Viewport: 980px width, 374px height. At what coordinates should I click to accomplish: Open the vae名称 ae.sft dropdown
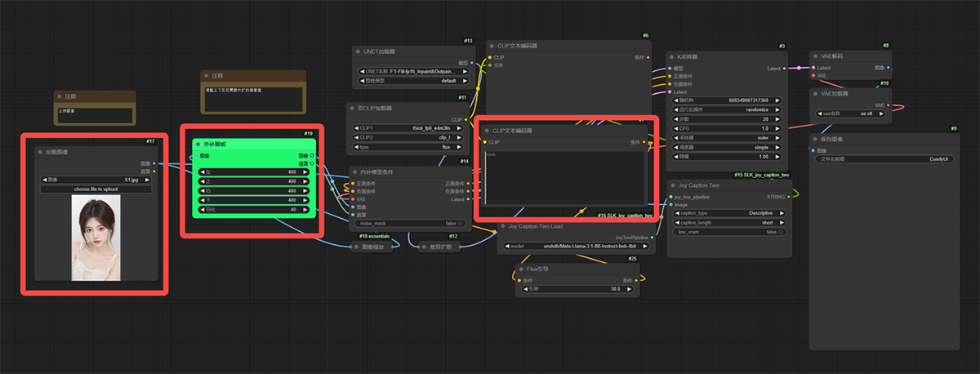pyautogui.click(x=849, y=114)
